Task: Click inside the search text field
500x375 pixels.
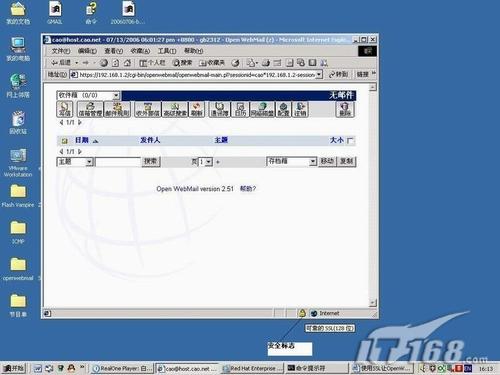Action: coord(118,162)
